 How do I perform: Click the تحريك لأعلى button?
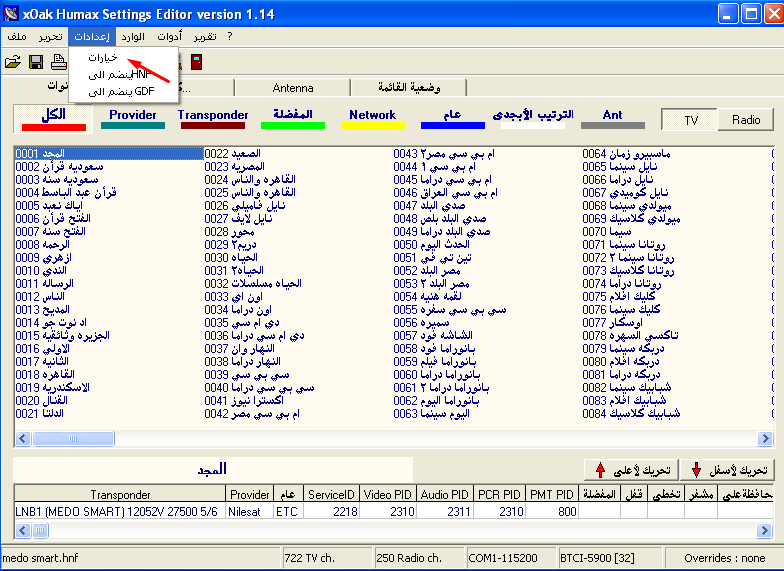click(x=632, y=470)
